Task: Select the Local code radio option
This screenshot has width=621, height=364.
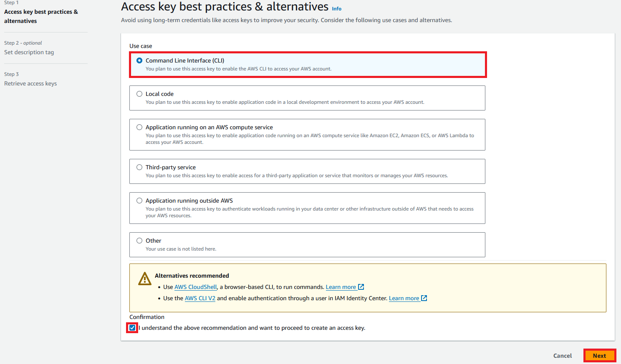Action: pos(139,94)
